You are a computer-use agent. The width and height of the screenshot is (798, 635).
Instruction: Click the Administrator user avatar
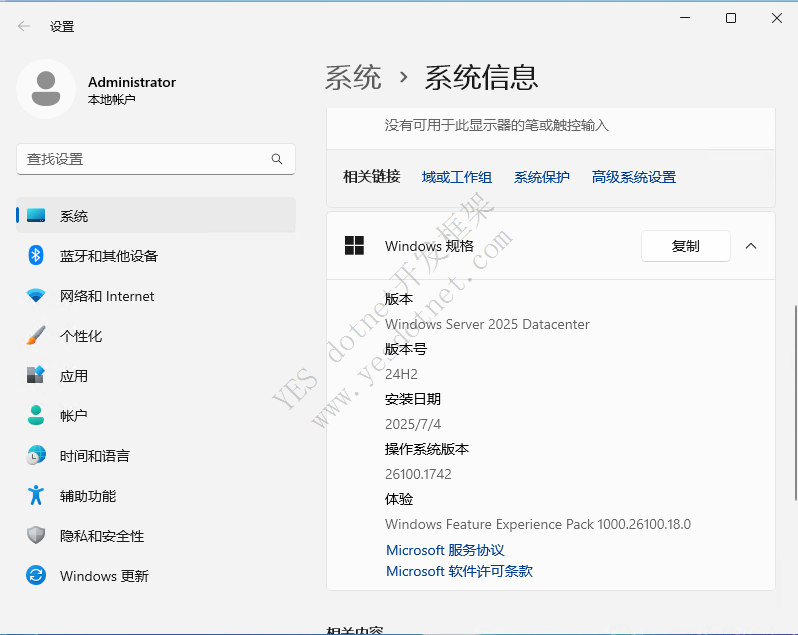[x=46, y=89]
